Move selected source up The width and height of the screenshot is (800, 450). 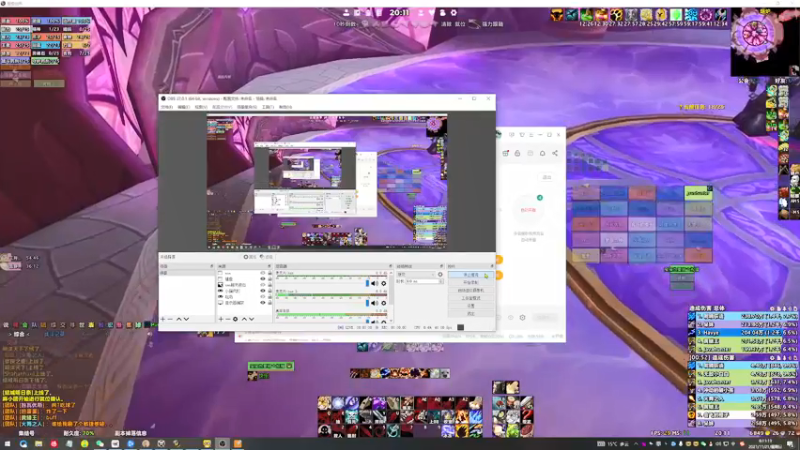pos(244,319)
